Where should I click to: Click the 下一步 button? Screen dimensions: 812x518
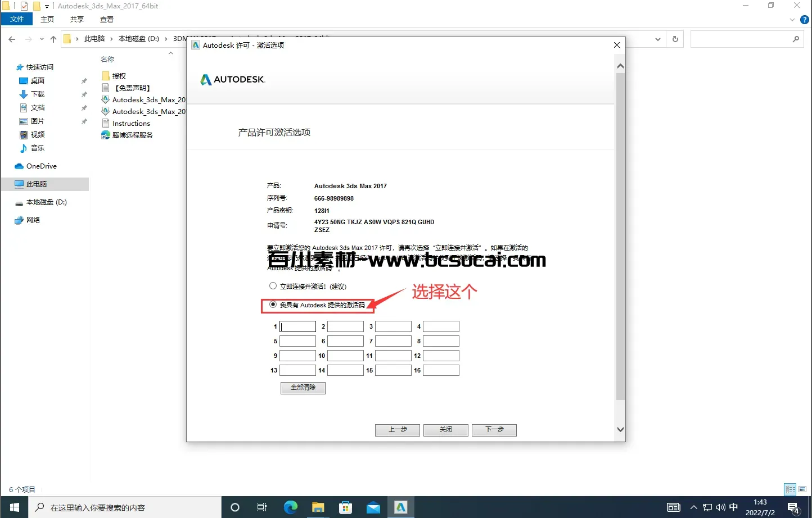494,430
